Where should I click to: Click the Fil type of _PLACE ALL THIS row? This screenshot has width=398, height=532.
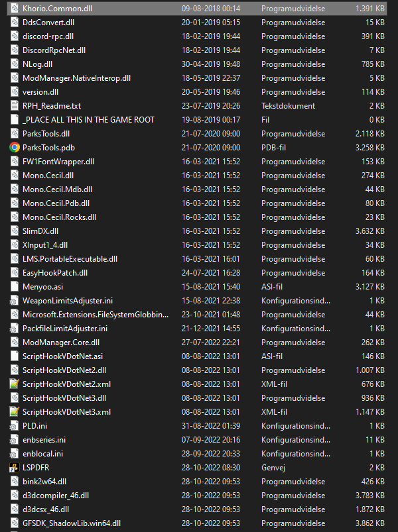point(265,120)
